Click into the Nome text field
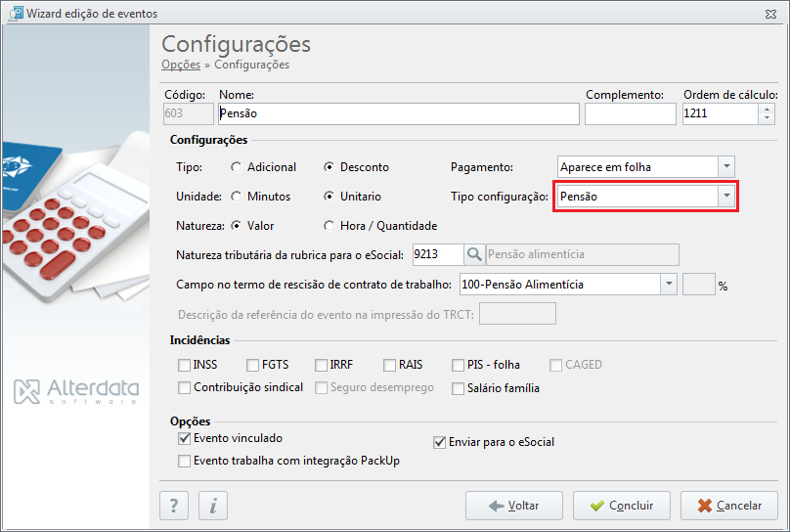790x532 pixels. pos(399,113)
